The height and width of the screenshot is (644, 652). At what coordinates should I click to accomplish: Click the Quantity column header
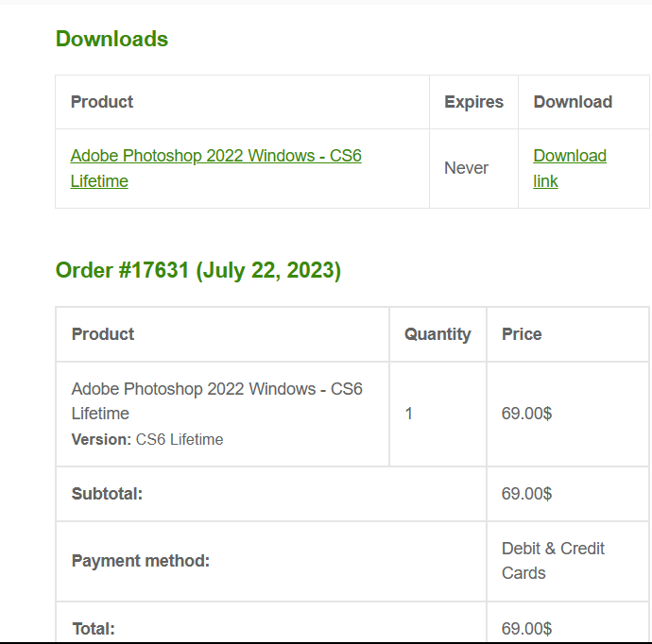pyautogui.click(x=438, y=334)
